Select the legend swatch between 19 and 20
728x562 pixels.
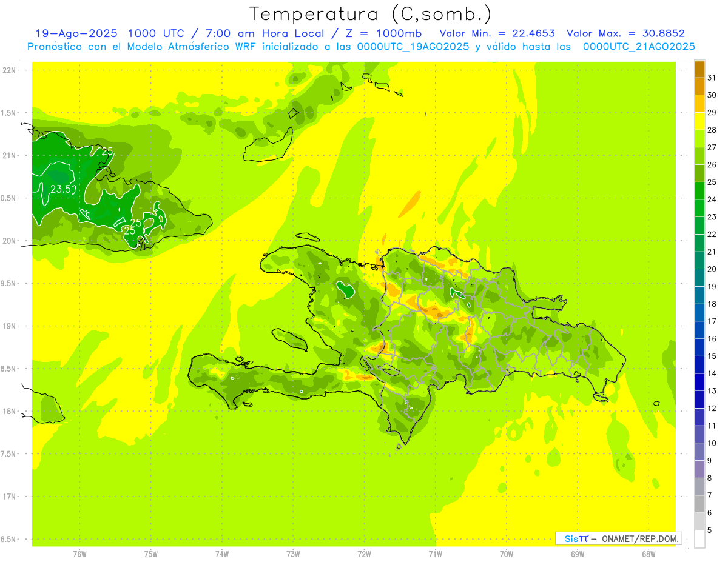699,278
